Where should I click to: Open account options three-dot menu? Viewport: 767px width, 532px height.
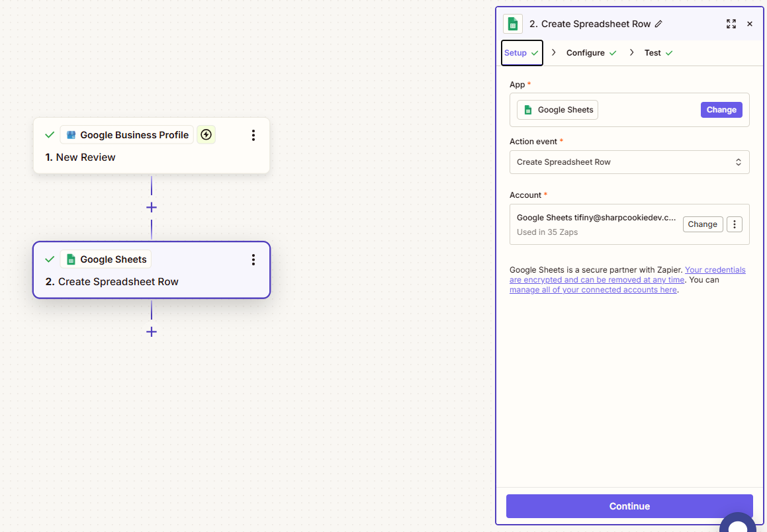tap(734, 224)
